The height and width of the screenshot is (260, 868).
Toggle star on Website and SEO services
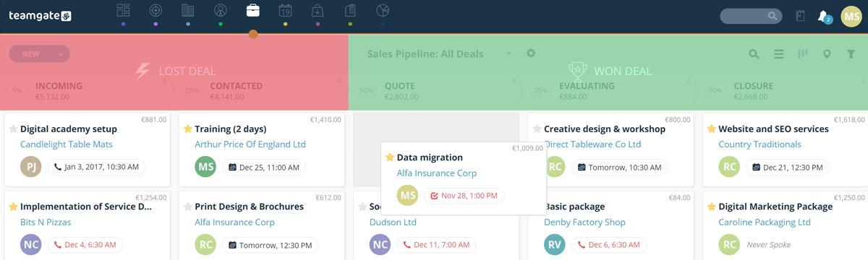[x=711, y=129]
